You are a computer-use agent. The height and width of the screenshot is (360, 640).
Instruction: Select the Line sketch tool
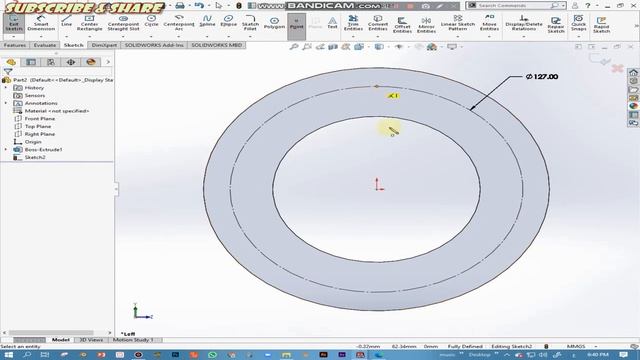click(x=67, y=21)
